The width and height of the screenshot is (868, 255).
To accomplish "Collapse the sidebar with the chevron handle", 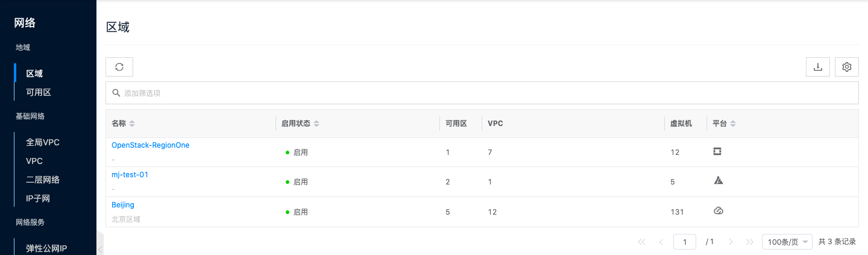I will click(100, 248).
